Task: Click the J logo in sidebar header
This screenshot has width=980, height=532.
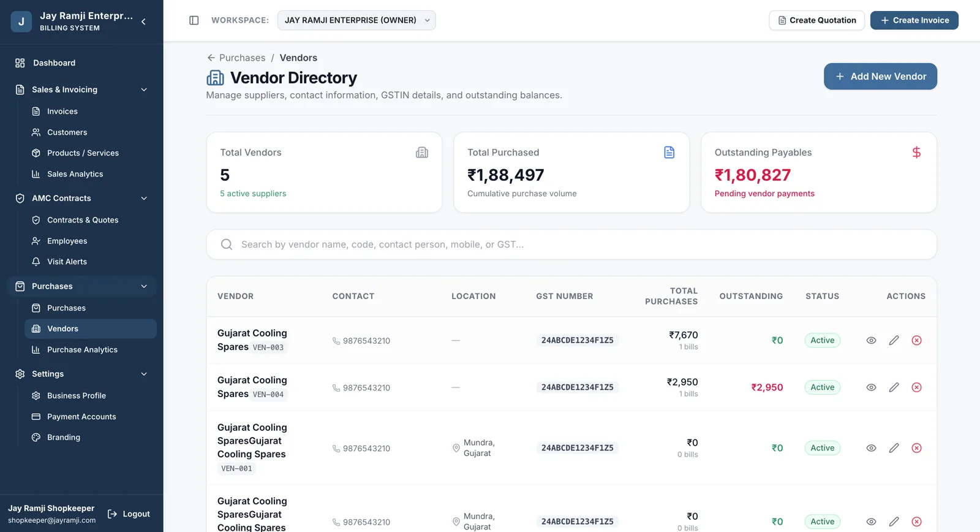Action: [x=21, y=21]
